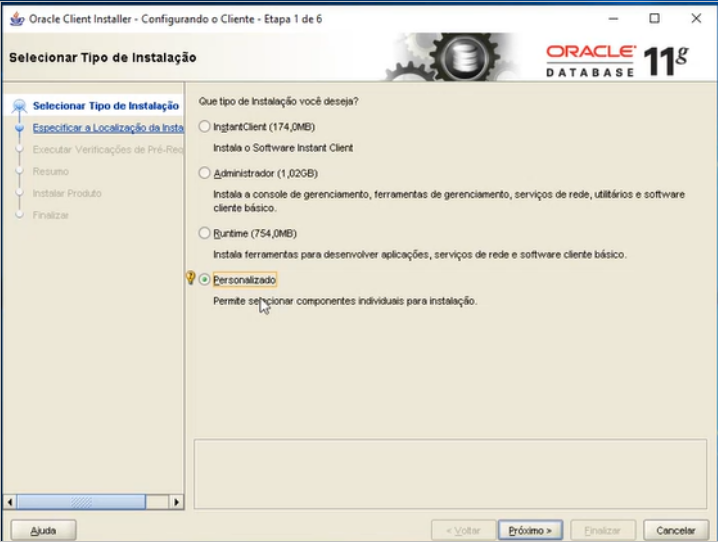Click the yellow hint bulb icon beside Personalizado
The image size is (718, 543).
(190, 277)
